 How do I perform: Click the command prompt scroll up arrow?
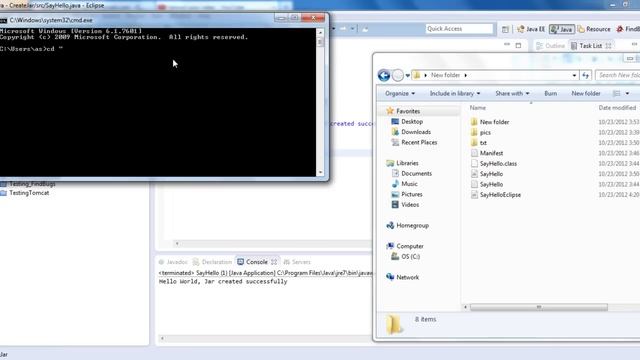[x=320, y=32]
